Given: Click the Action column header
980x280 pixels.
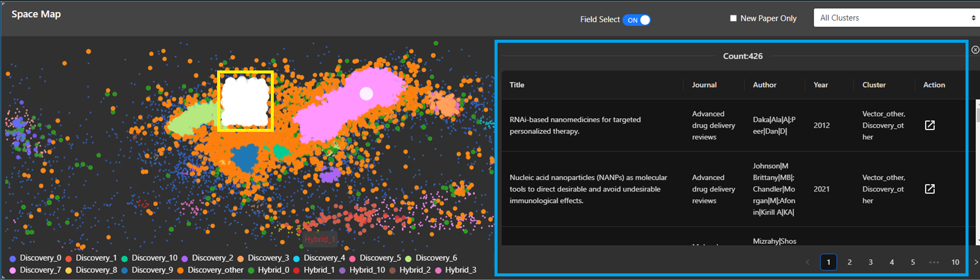Looking at the screenshot, I should click(x=934, y=85).
